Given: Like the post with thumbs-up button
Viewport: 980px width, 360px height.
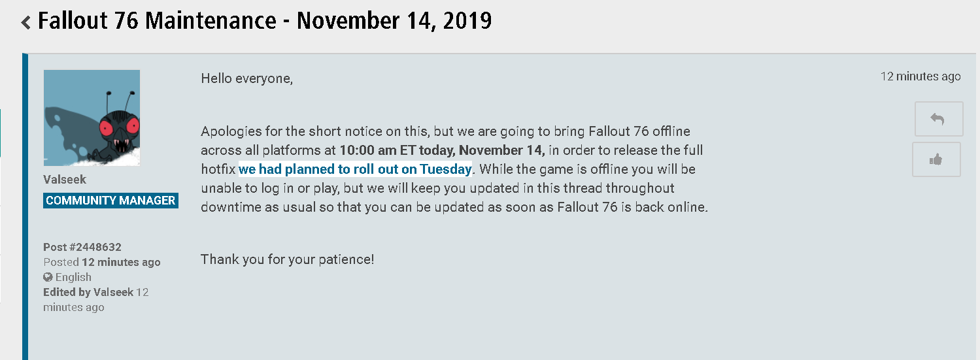Looking at the screenshot, I should (x=936, y=159).
